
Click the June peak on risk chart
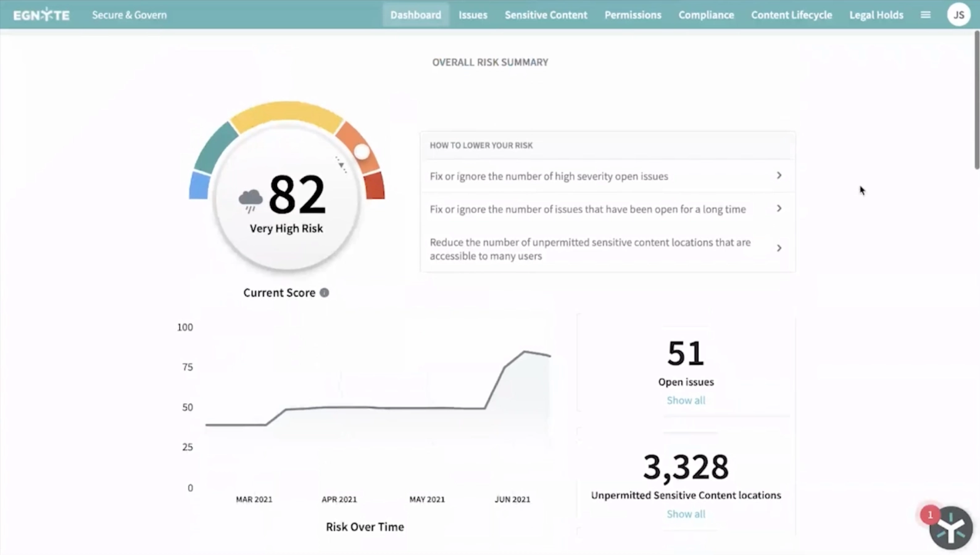point(525,351)
